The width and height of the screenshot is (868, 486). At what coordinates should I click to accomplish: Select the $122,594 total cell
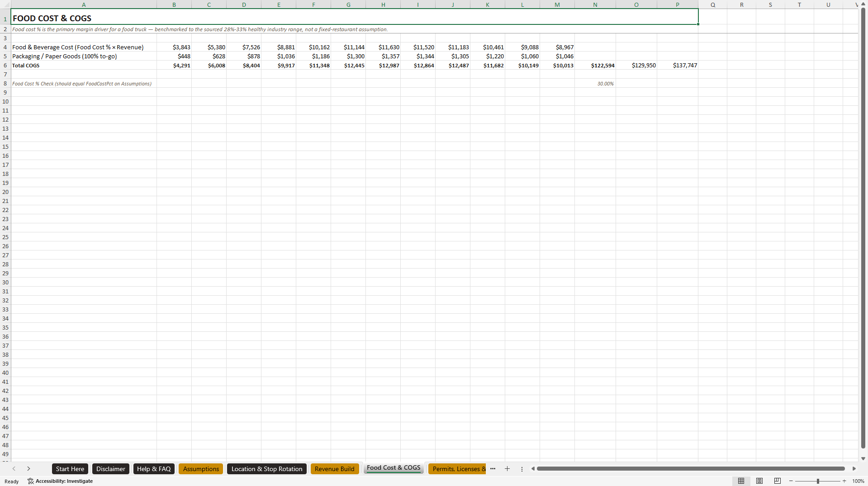pos(595,65)
